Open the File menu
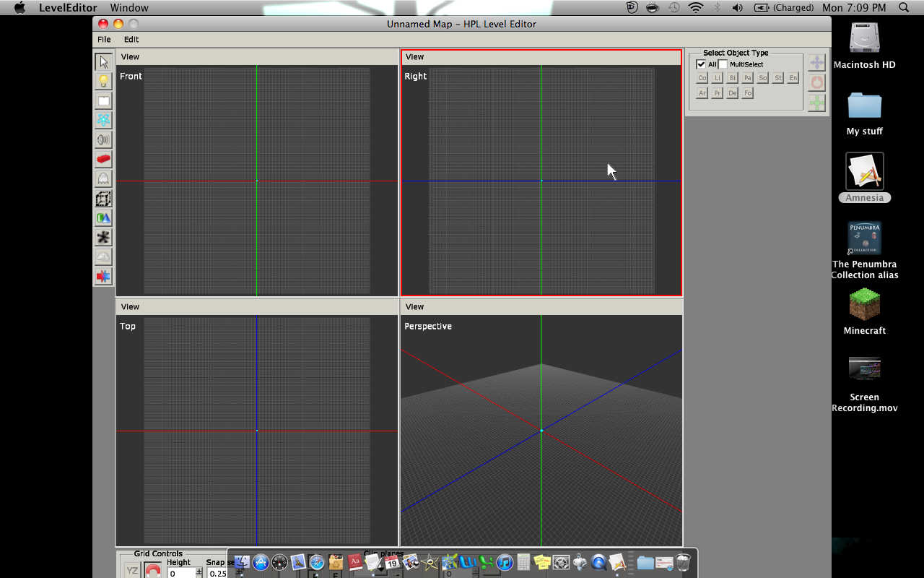The height and width of the screenshot is (578, 924). pos(104,40)
